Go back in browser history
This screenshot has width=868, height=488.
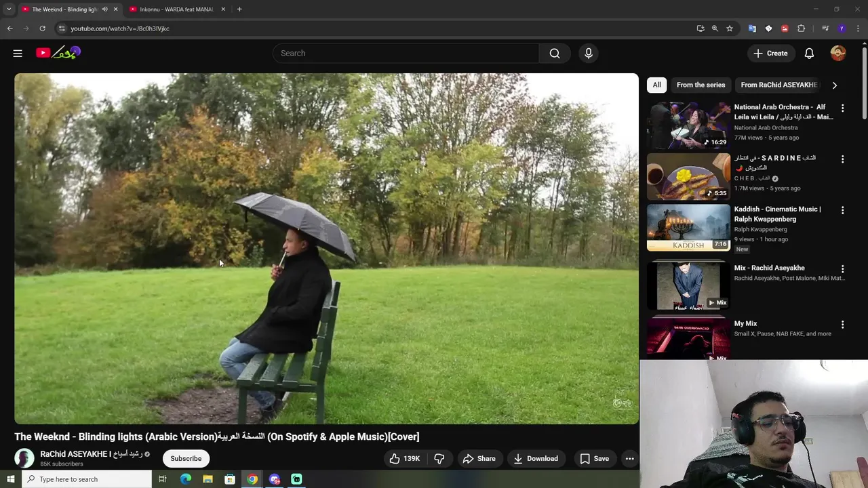click(x=10, y=28)
